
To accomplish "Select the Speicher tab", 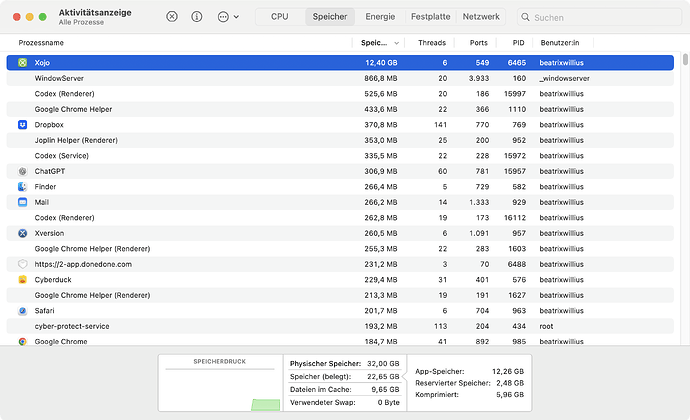I will tap(330, 17).
